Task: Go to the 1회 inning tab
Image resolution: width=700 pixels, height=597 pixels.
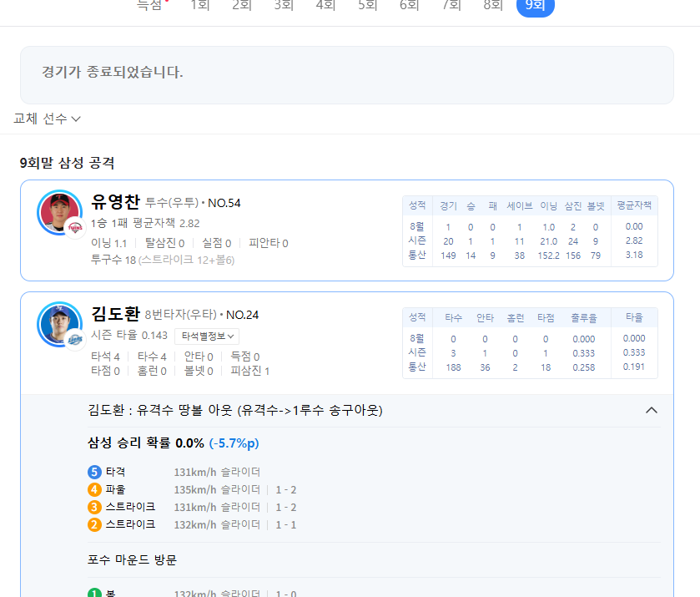Action: [x=200, y=5]
